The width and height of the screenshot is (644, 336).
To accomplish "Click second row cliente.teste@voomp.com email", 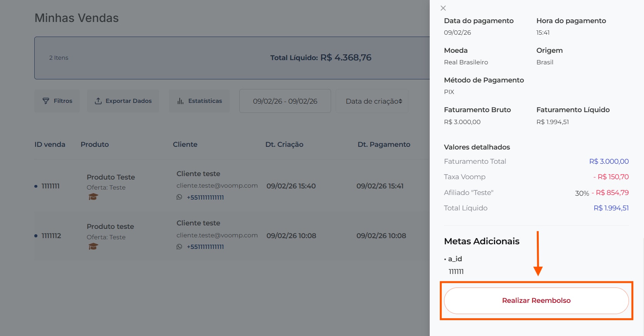I will [x=217, y=235].
